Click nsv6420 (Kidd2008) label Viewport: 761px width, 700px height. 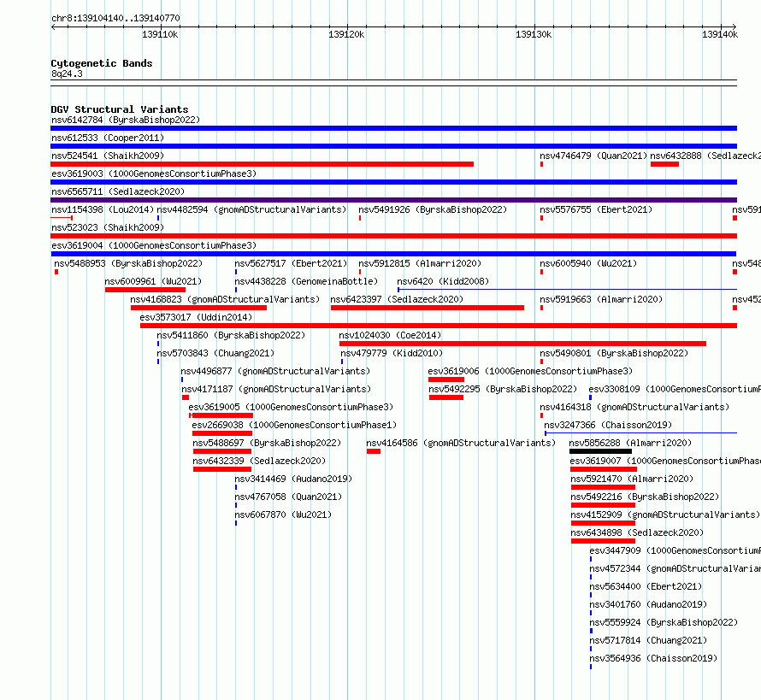click(x=443, y=281)
